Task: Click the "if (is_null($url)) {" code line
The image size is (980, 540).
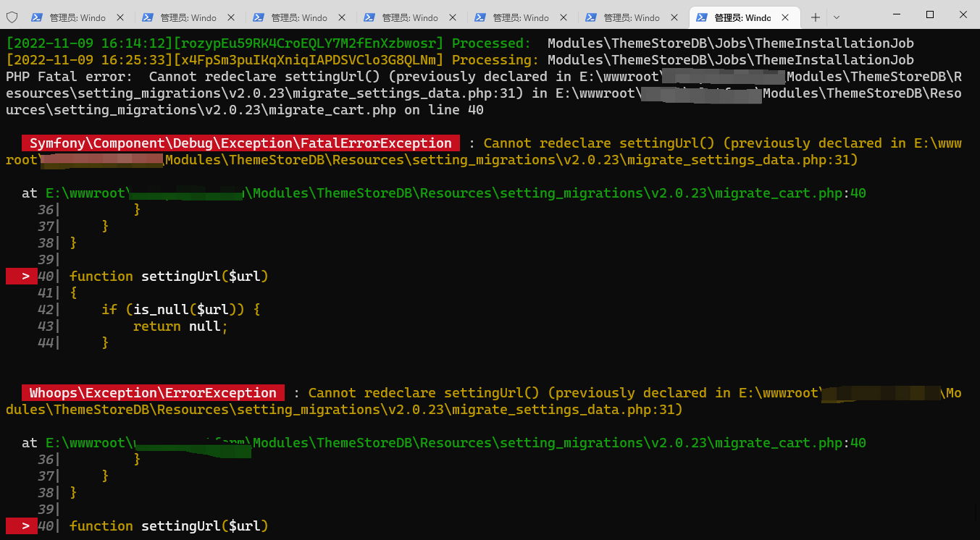Action: click(x=180, y=310)
